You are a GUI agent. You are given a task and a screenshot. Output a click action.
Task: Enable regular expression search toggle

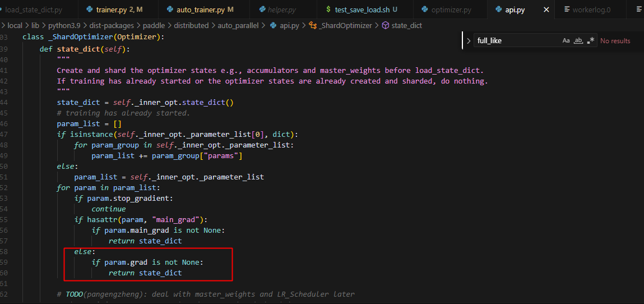click(x=590, y=41)
